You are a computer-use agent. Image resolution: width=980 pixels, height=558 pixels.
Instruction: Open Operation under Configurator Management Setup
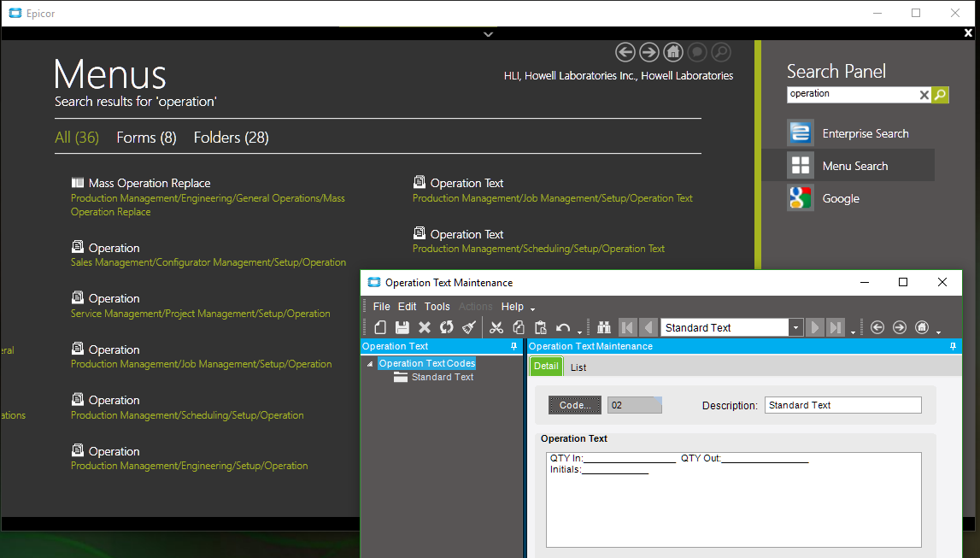click(x=114, y=248)
